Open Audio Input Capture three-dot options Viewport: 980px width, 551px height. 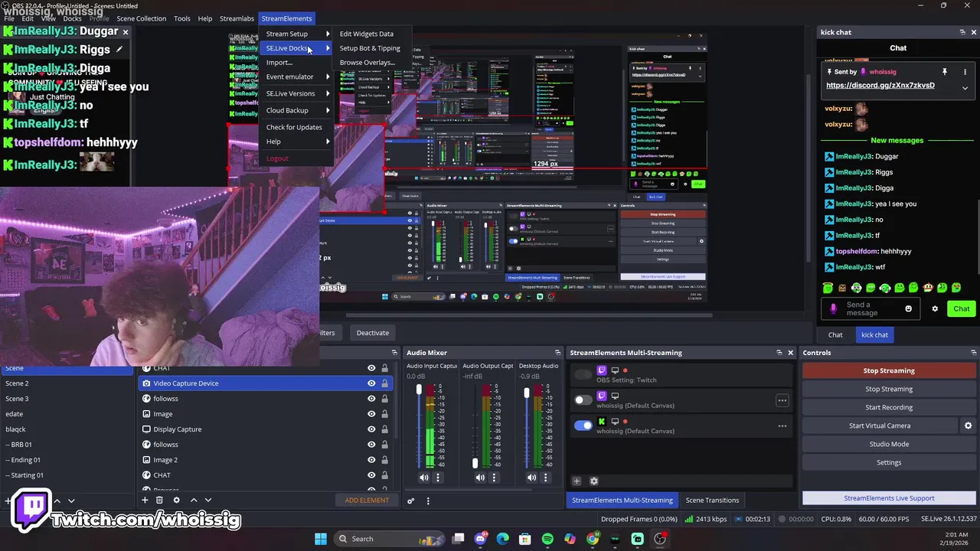[438, 478]
